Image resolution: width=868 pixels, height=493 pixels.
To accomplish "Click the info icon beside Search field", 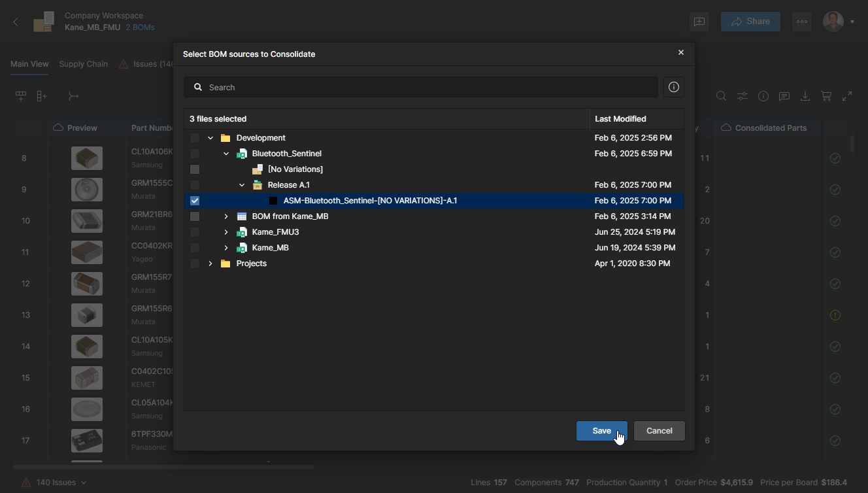I will (x=674, y=87).
